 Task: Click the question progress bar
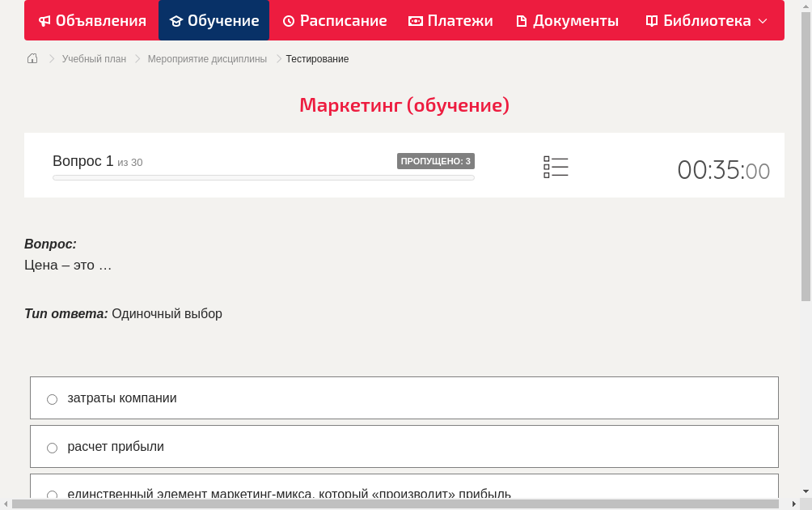point(263,177)
